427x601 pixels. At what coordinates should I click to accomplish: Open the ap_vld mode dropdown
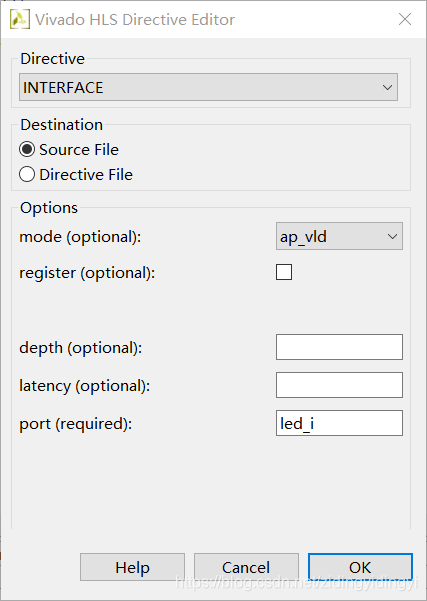[339, 236]
